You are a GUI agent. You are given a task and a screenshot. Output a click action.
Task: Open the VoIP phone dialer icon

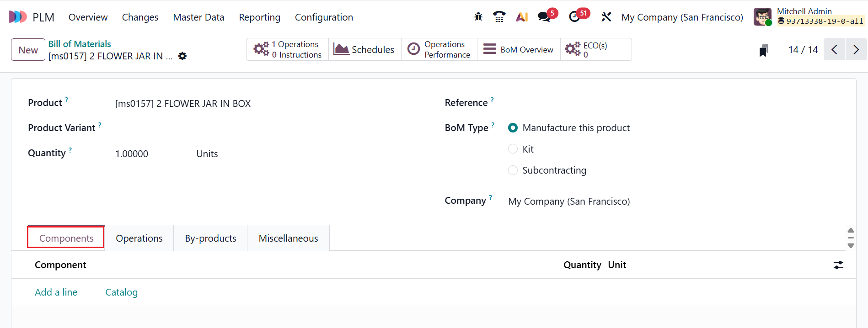pyautogui.click(x=499, y=17)
